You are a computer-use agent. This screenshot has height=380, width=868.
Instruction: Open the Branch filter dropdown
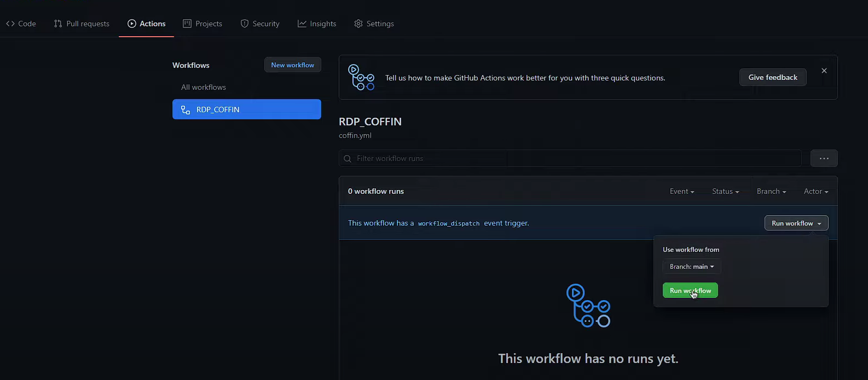771,191
